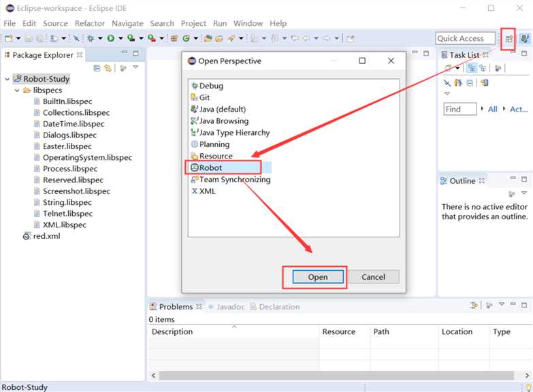Switch to the Javadoc tab
The image size is (533, 392).
(227, 307)
